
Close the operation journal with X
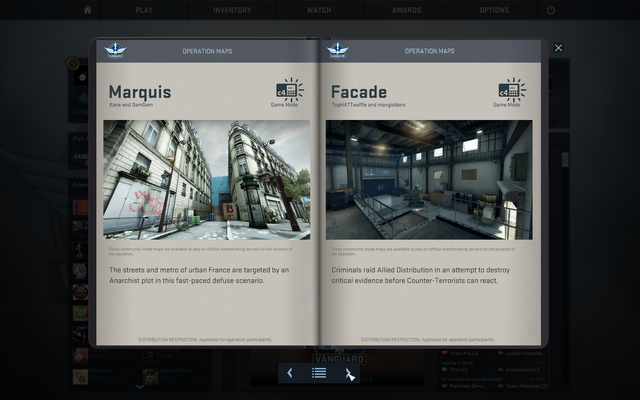click(x=558, y=48)
